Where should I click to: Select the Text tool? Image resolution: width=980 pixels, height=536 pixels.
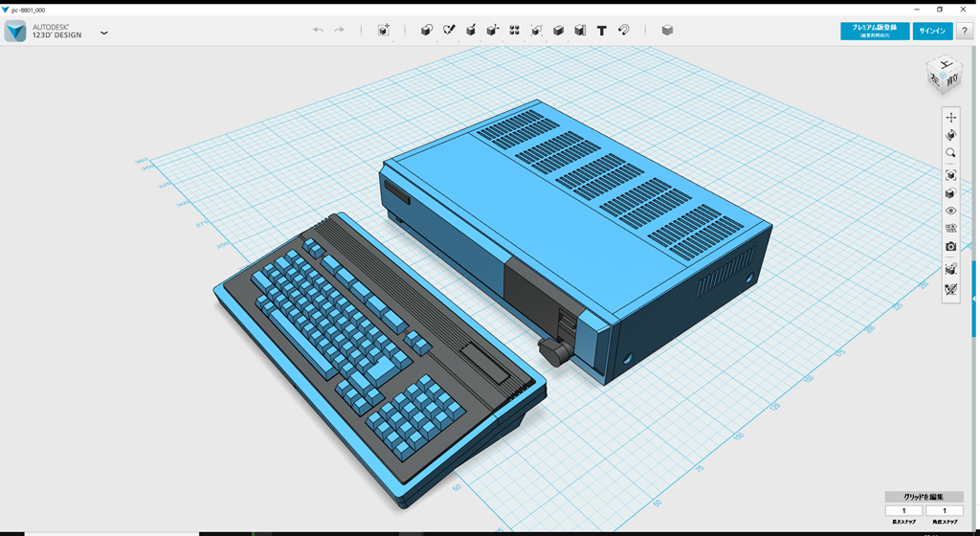[x=602, y=31]
